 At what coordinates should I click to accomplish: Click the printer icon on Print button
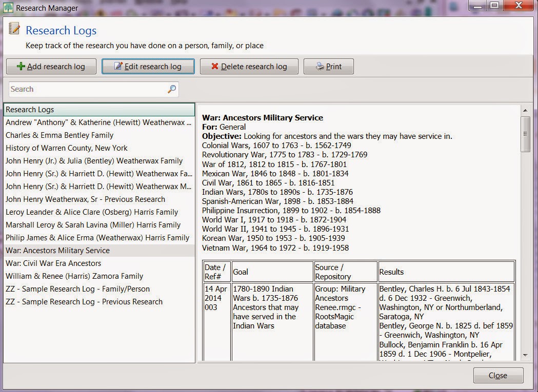pyautogui.click(x=320, y=66)
